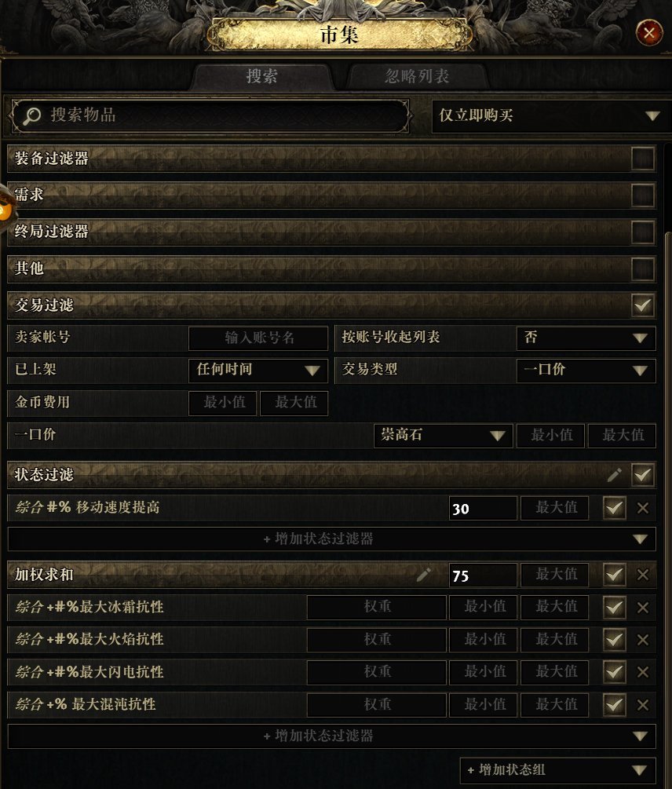
Task: Enable the 装备过滤器 checkbox
Action: pos(643,159)
